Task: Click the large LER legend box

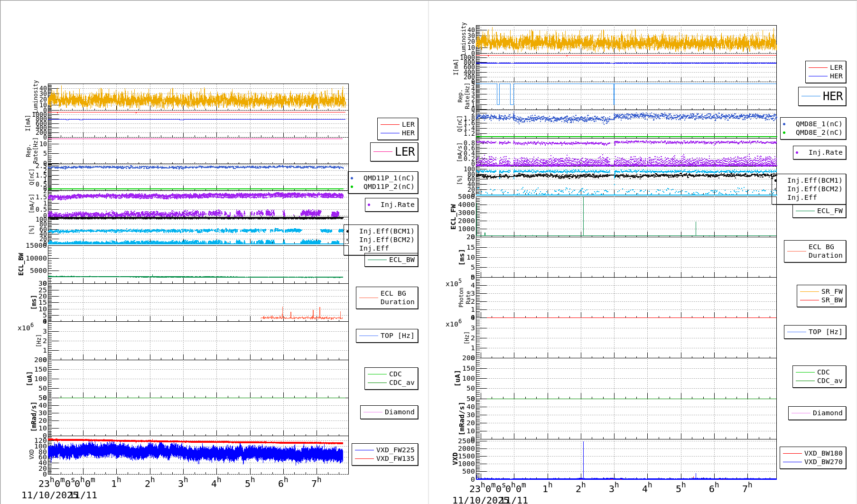Action: coord(394,152)
